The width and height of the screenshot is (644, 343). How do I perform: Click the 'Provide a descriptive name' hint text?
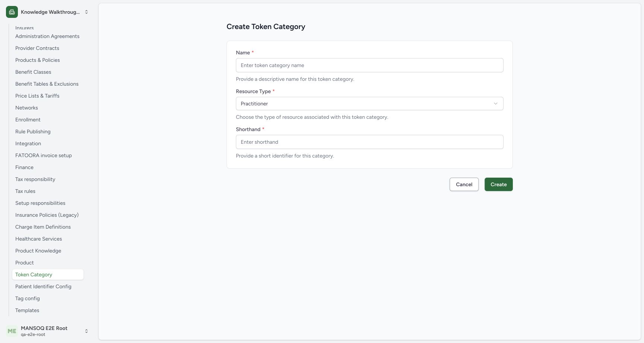tap(295, 79)
